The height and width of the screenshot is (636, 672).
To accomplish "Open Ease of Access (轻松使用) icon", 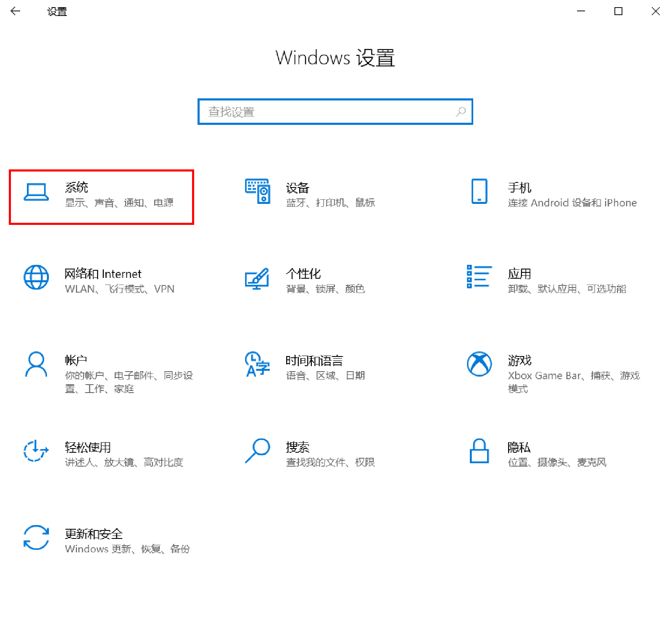I will click(36, 451).
